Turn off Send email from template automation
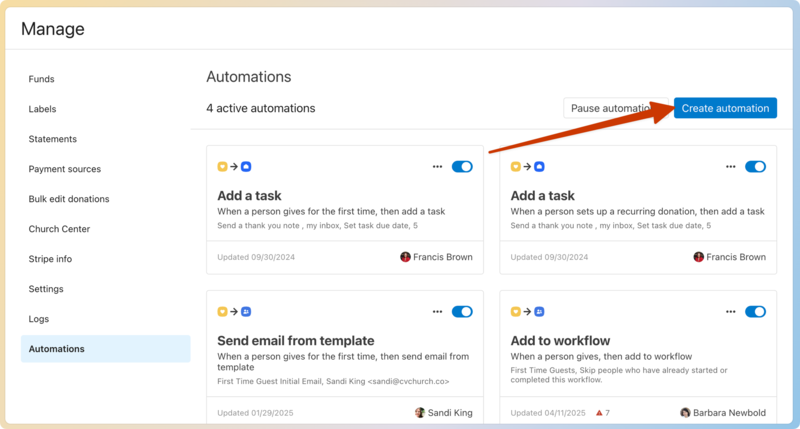800x429 pixels. (x=462, y=312)
